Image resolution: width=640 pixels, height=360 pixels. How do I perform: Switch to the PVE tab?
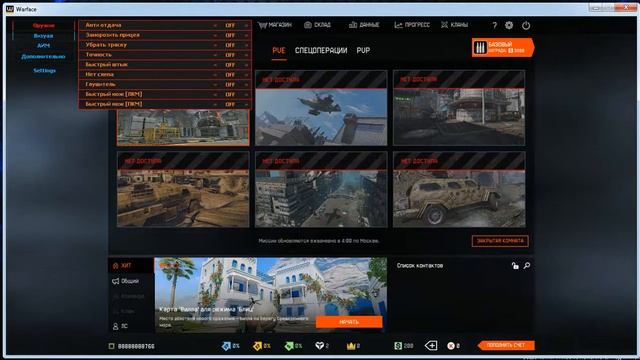279,51
